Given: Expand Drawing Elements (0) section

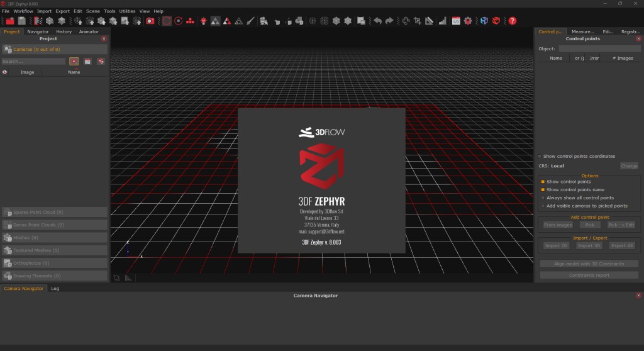Looking at the screenshot, I should click(x=55, y=276).
